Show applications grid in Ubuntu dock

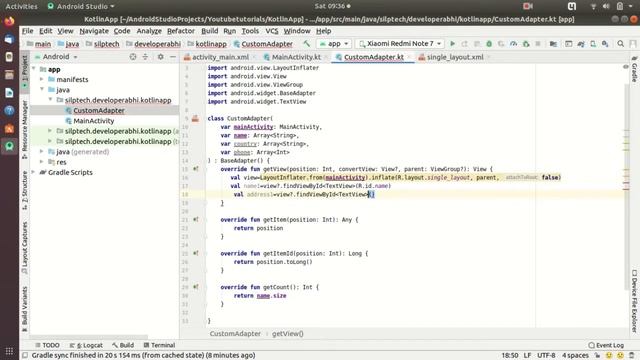[9, 351]
